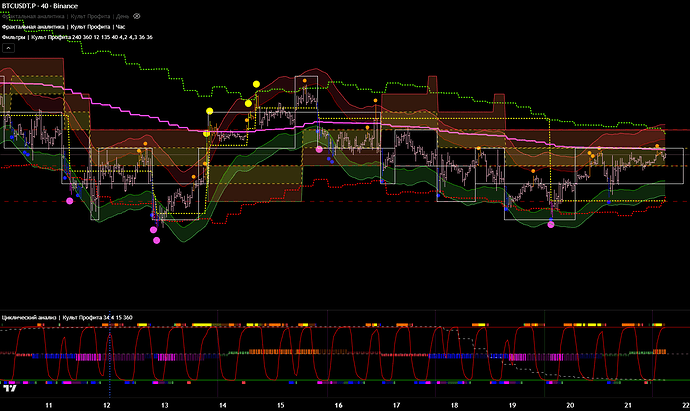
Task: Click the pink dot marker at day 20 low
Action: pyautogui.click(x=551, y=225)
